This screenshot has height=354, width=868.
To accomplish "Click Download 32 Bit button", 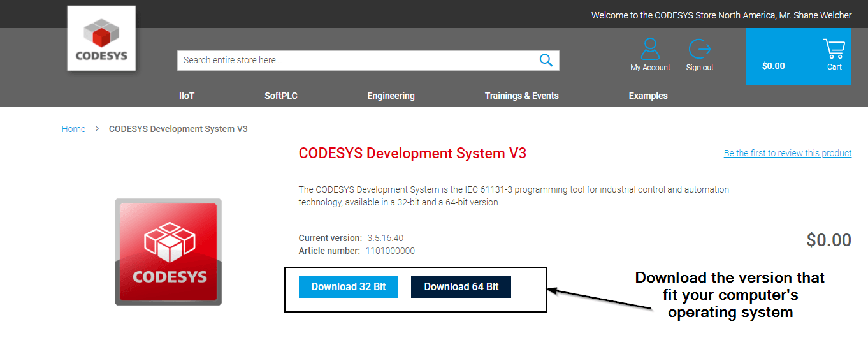I will pos(349,287).
